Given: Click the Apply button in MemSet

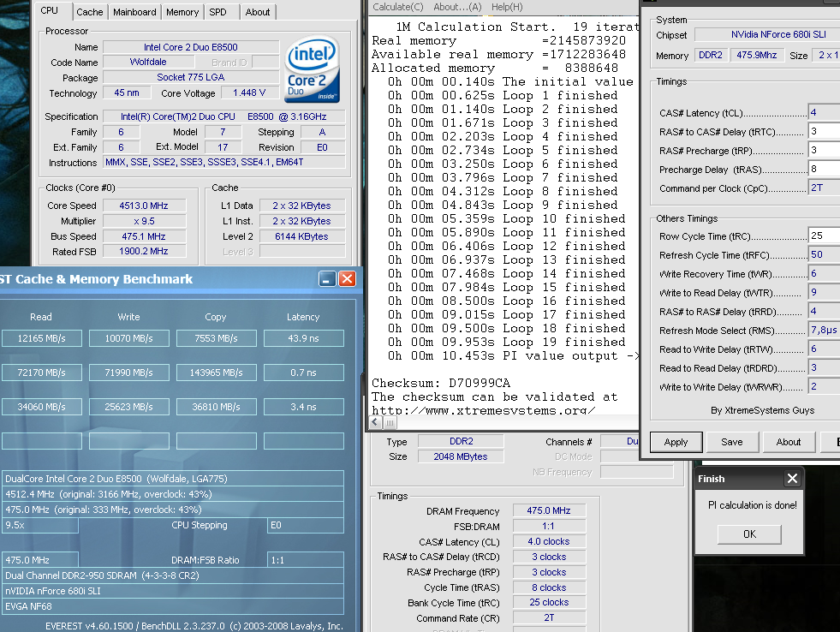Looking at the screenshot, I should click(676, 442).
